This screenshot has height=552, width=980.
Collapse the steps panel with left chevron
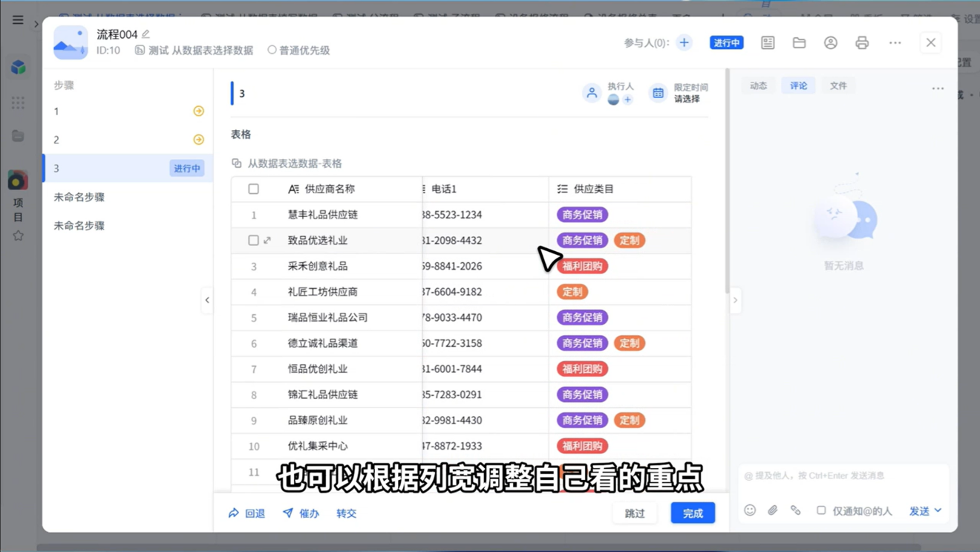pyautogui.click(x=207, y=300)
